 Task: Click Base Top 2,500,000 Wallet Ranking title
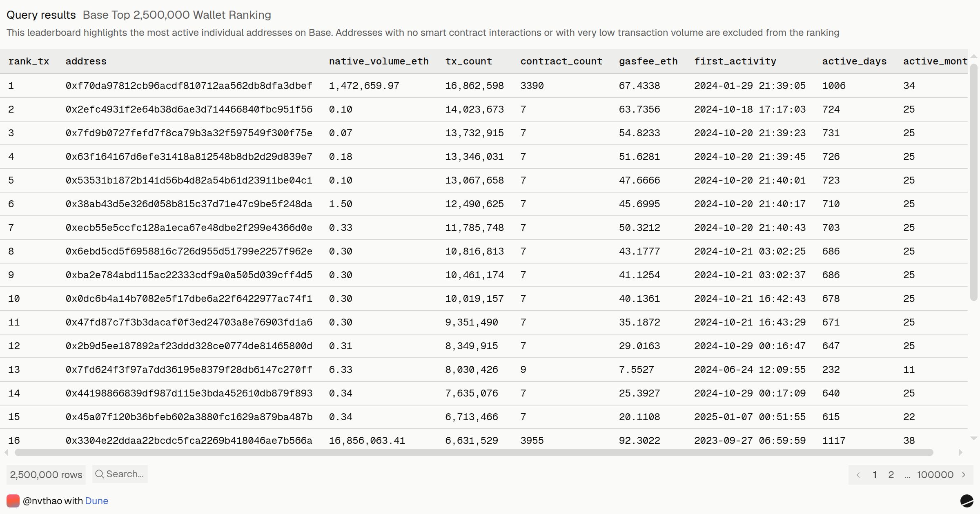(177, 15)
